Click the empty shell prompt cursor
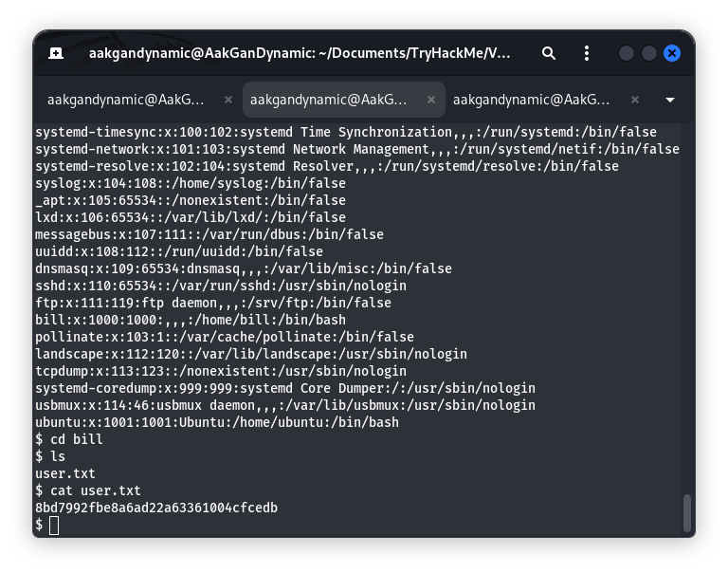The height and width of the screenshot is (573, 728). tap(54, 525)
